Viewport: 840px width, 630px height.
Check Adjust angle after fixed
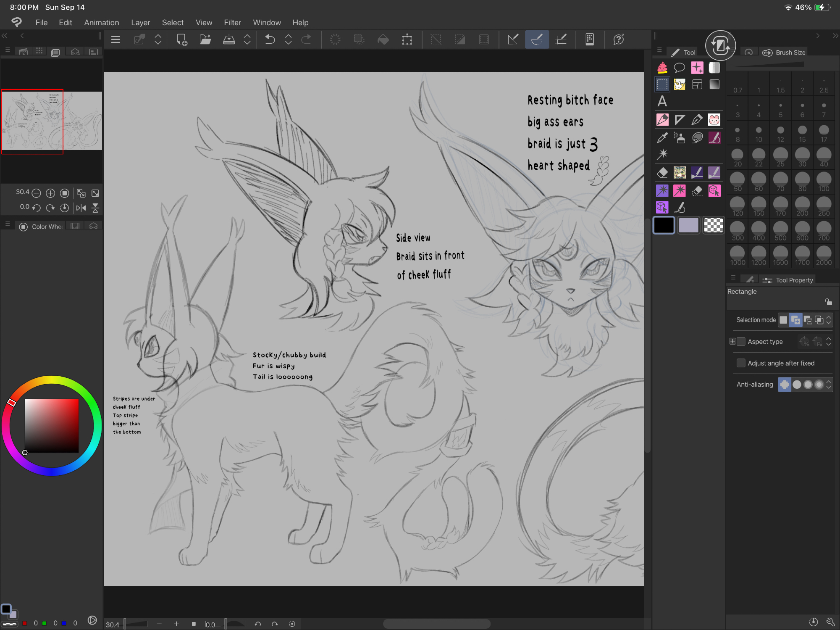coord(741,363)
